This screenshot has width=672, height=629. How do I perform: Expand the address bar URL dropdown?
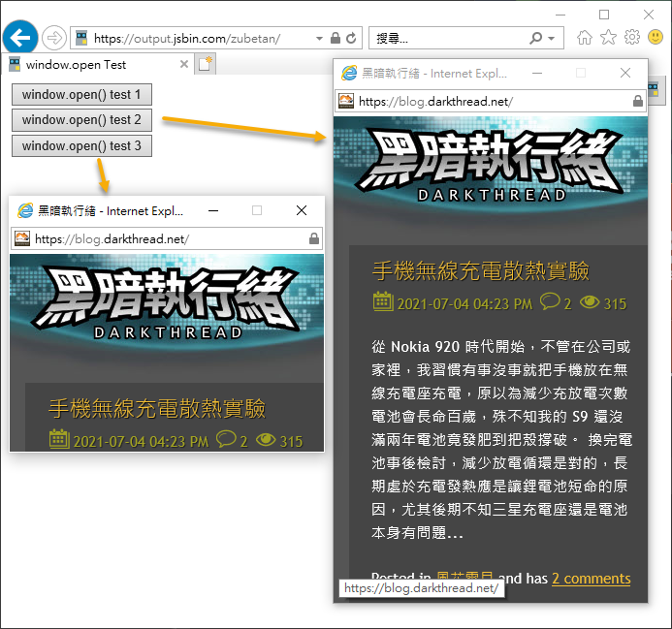coord(319,39)
